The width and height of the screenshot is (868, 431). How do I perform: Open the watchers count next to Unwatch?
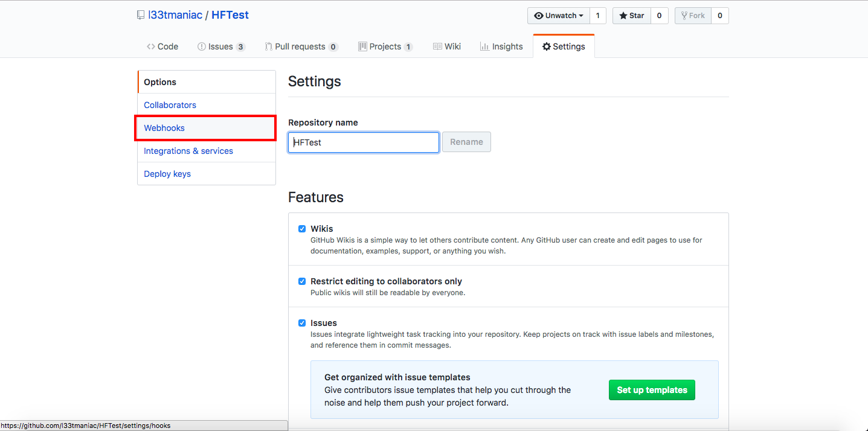pos(597,15)
